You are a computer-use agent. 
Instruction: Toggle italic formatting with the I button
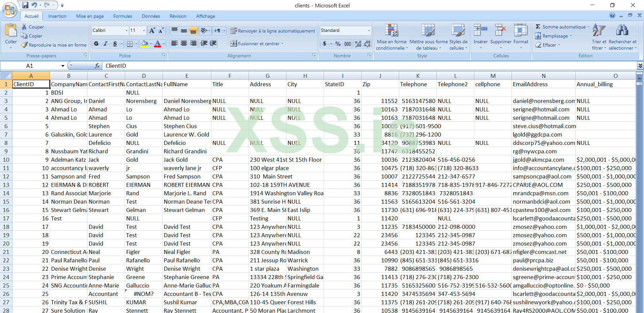pyautogui.click(x=106, y=44)
